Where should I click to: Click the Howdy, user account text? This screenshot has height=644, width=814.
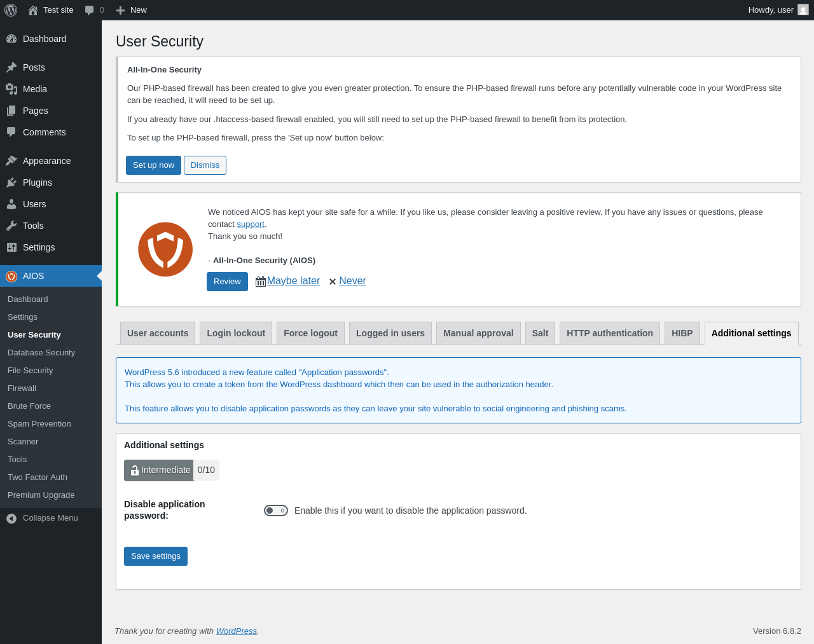[771, 10]
